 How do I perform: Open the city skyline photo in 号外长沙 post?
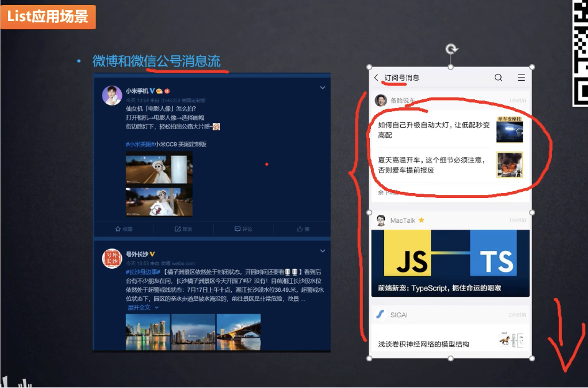[x=148, y=332]
